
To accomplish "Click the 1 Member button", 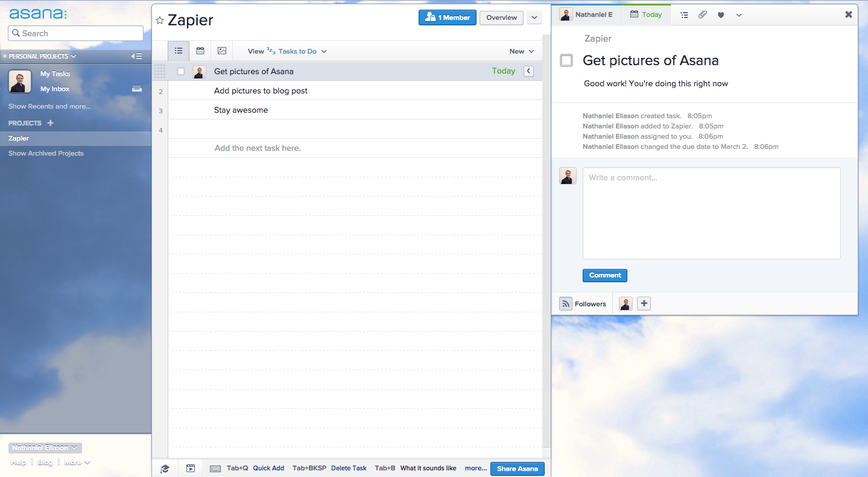I will point(448,17).
